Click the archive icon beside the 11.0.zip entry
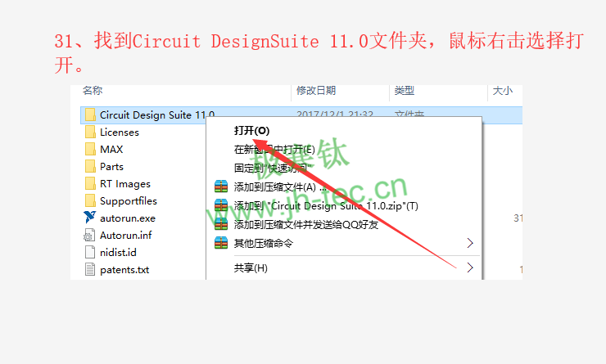 pos(221,205)
